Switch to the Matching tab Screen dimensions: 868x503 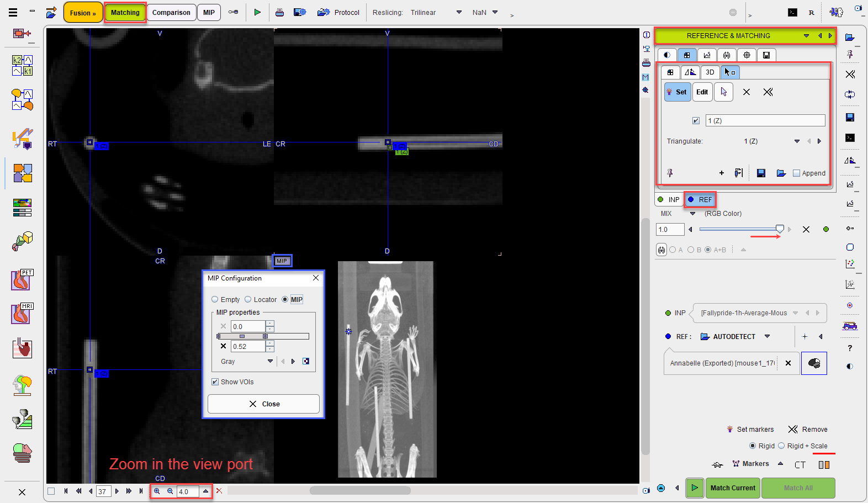point(125,13)
